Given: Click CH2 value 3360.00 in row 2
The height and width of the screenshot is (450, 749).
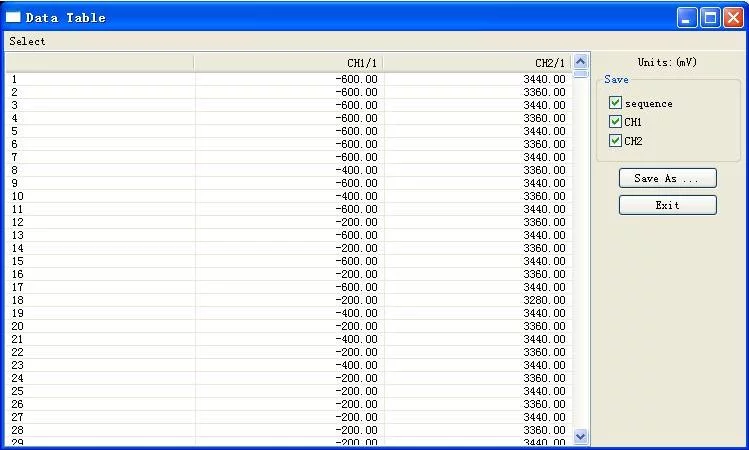Looking at the screenshot, I should tap(544, 92).
